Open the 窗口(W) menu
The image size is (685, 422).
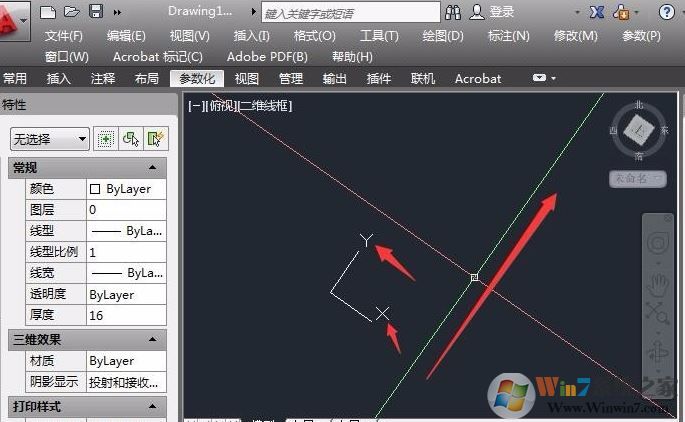tap(67, 56)
